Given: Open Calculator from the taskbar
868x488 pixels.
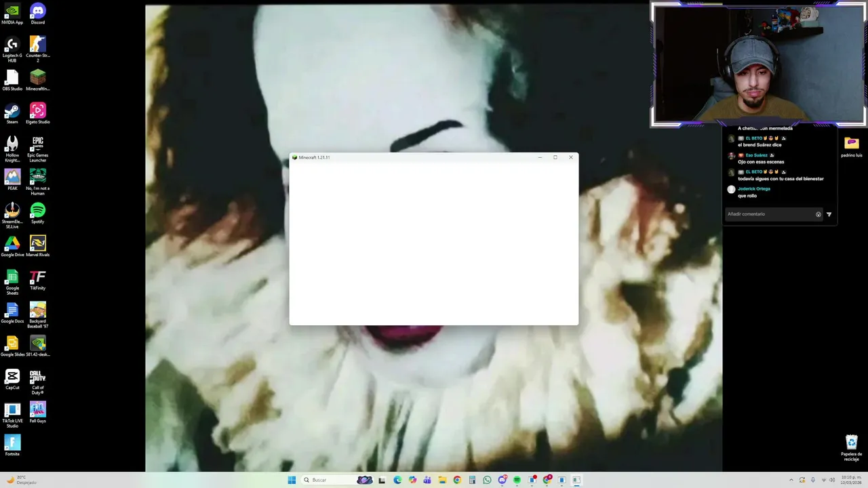Looking at the screenshot, I should point(472,480).
